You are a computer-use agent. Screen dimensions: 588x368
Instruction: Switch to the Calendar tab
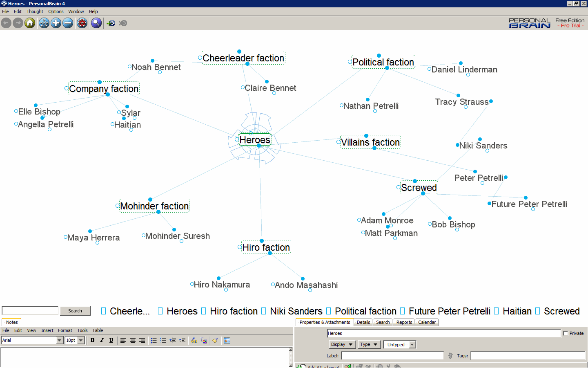427,322
